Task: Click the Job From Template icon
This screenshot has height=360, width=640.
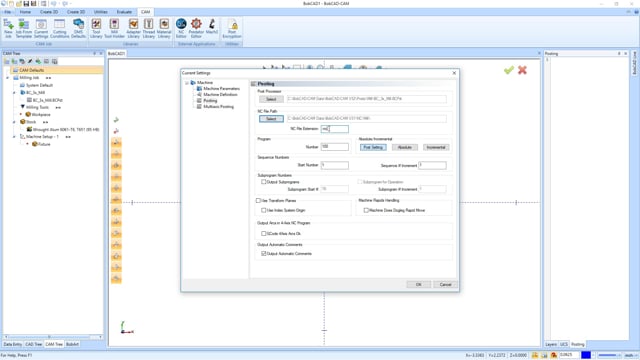Action: click(24, 29)
